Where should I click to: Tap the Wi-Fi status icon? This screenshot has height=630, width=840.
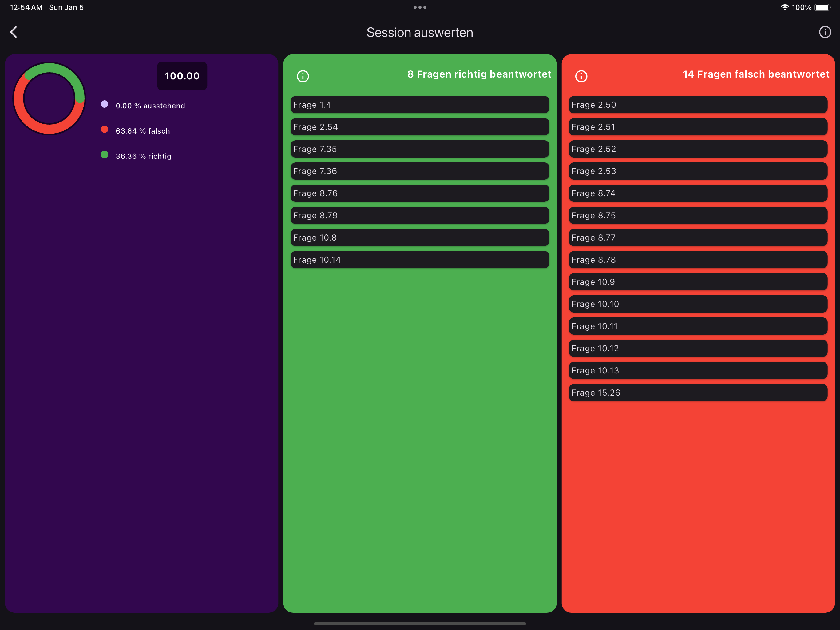coord(784,7)
